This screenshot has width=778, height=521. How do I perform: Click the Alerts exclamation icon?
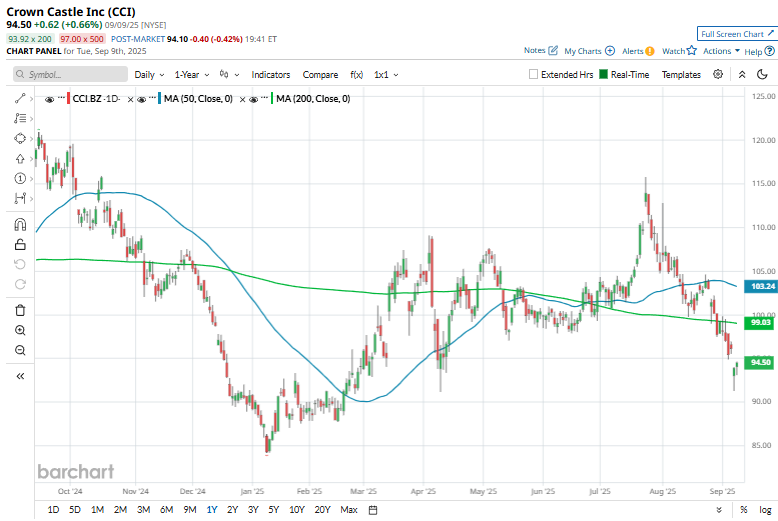coord(650,51)
